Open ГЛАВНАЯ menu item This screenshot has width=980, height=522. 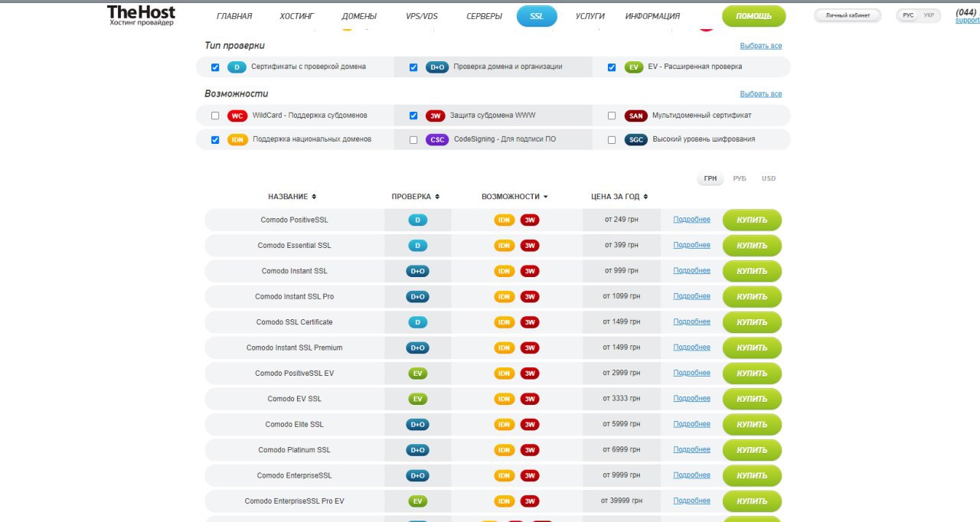pos(234,16)
